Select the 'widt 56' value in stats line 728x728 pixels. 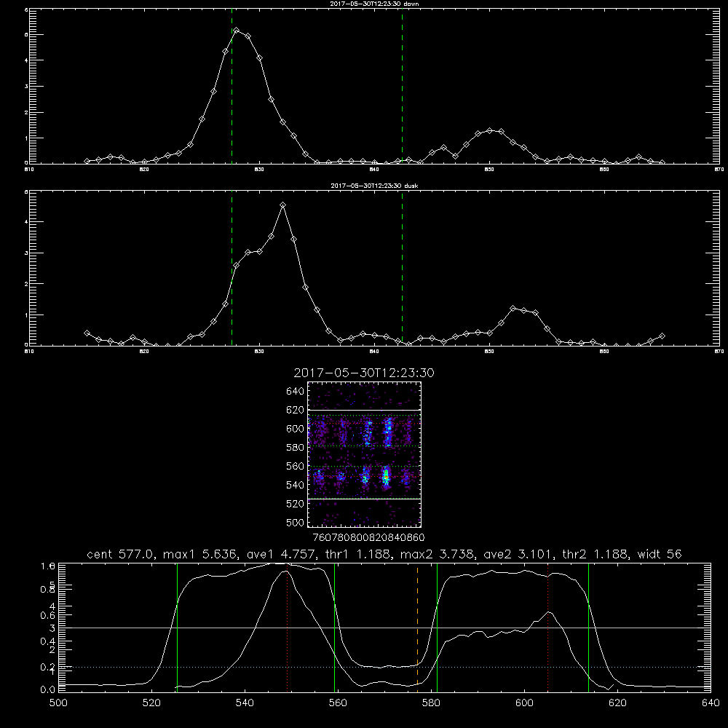pos(660,554)
